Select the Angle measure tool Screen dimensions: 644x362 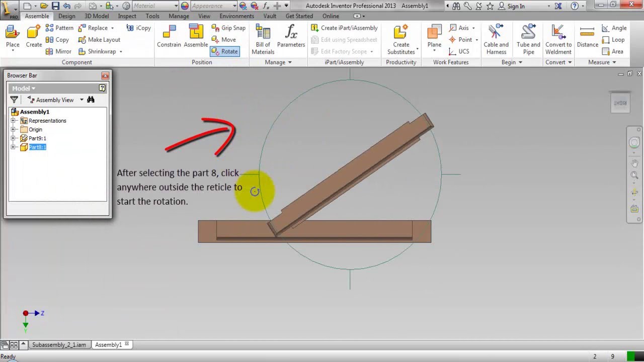click(x=616, y=28)
